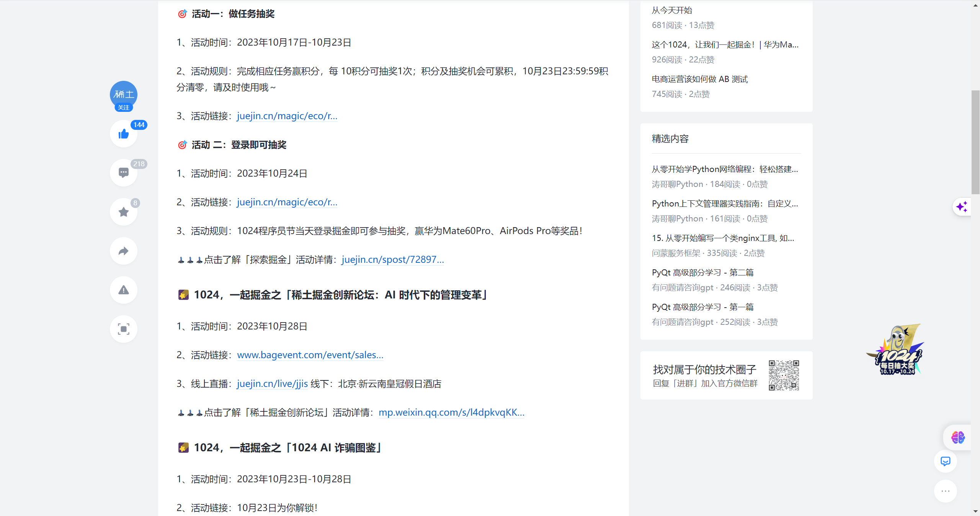Click the brain-shaped assistant icon
Image resolution: width=980 pixels, height=516 pixels.
click(958, 437)
